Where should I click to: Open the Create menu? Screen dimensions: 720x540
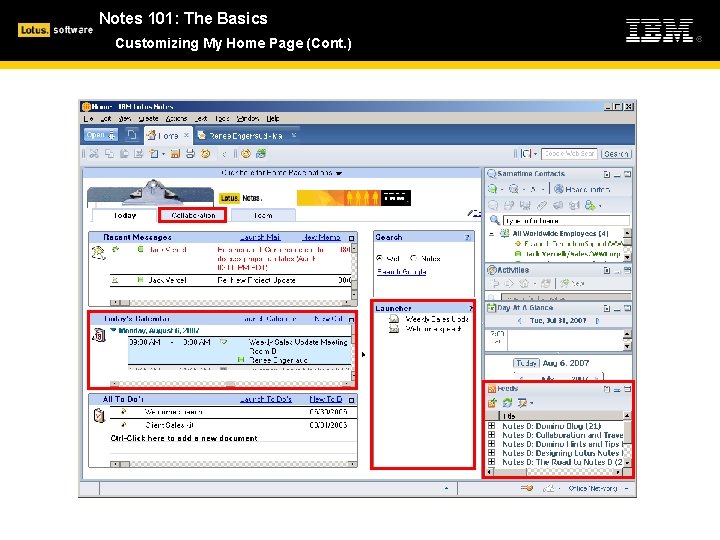[x=148, y=118]
